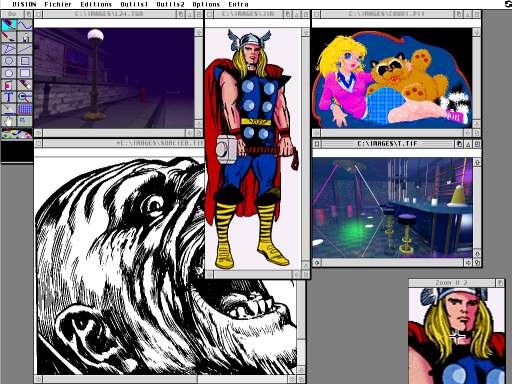The image size is (512, 384).
Task: Click the bar scene image in T.TIF
Action: (392, 208)
